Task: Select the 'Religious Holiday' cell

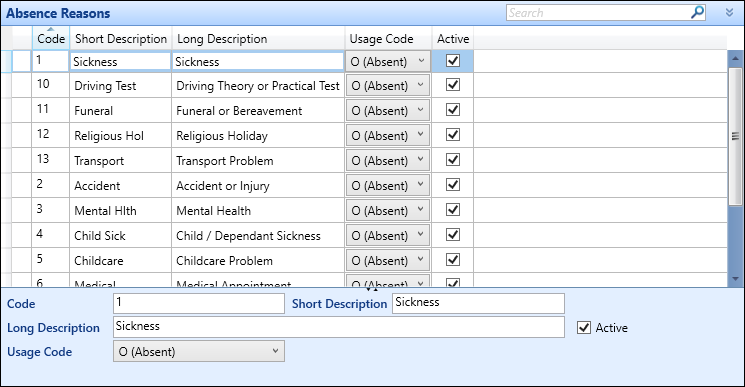Action: click(x=258, y=135)
